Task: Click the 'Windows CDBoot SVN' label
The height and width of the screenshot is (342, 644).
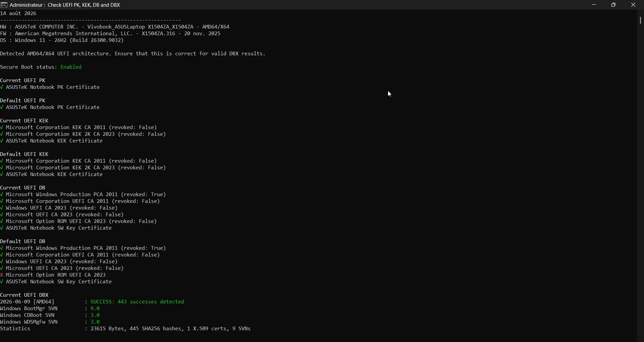Action: 28,315
